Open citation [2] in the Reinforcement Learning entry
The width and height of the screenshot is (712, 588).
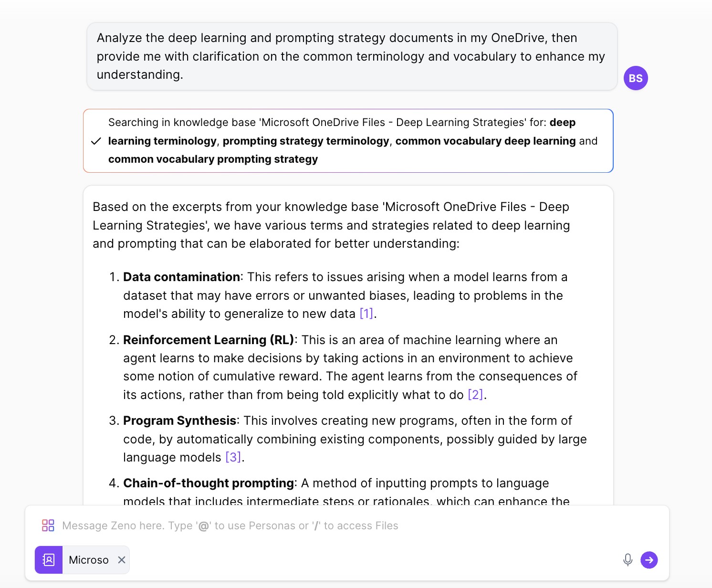[475, 395]
